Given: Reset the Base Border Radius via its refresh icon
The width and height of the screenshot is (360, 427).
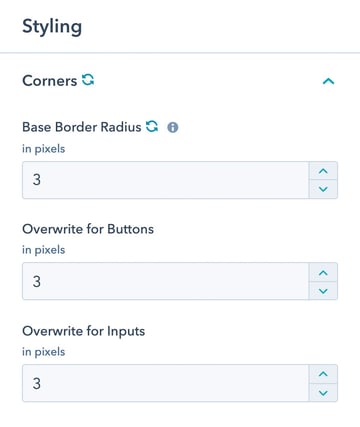Looking at the screenshot, I should pyautogui.click(x=152, y=126).
